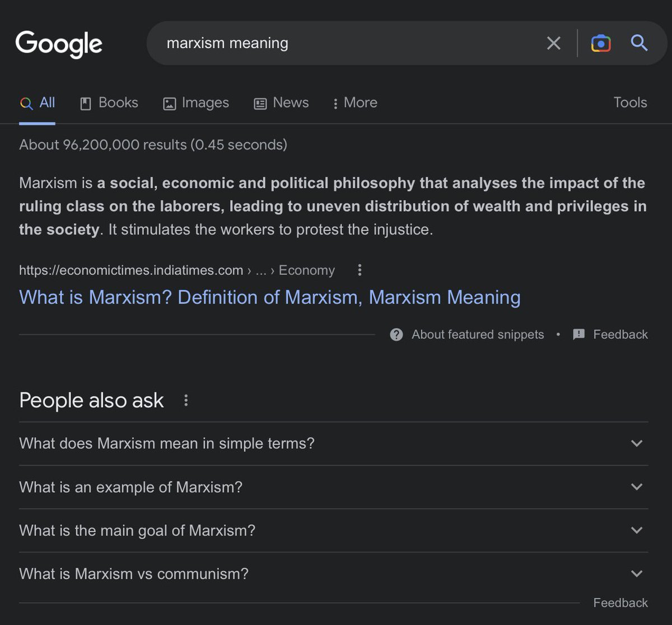The image size is (672, 625).
Task: Select the All results tab
Action: click(x=38, y=102)
